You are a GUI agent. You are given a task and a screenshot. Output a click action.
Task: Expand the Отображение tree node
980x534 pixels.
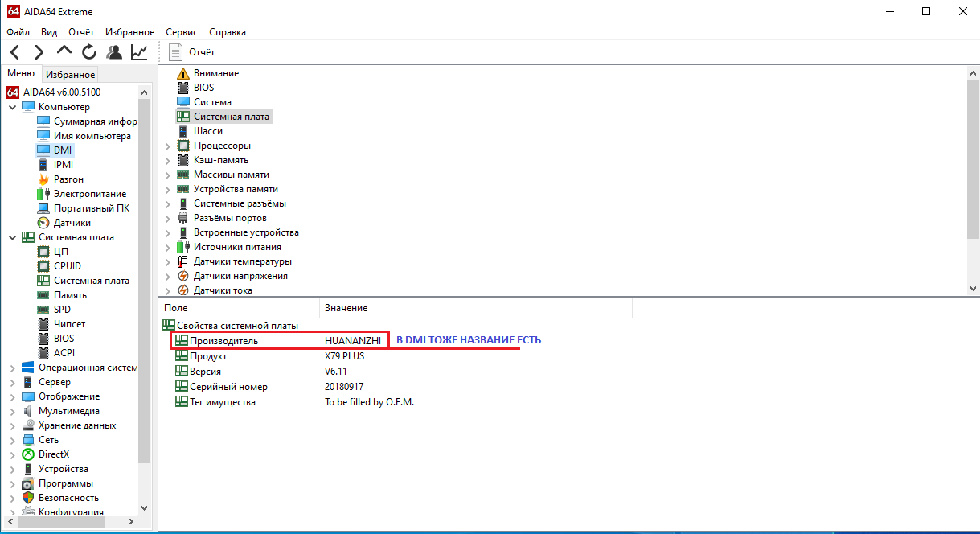pos(12,396)
